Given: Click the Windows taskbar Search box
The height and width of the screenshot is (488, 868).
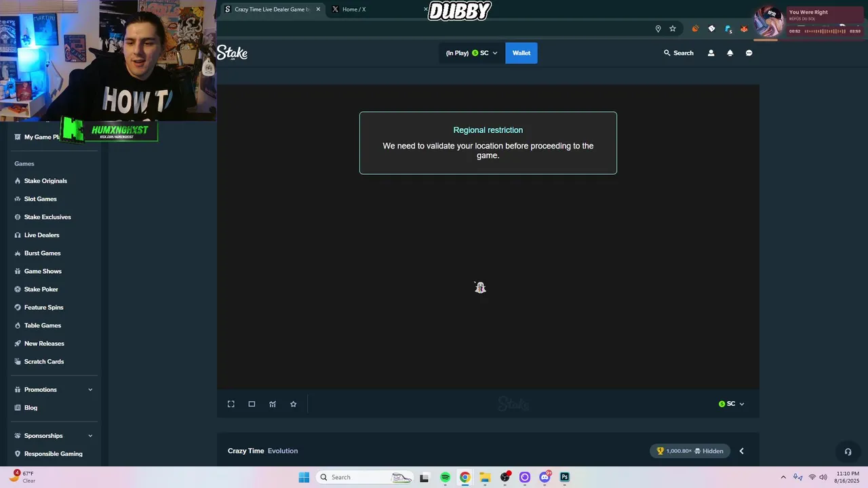Looking at the screenshot, I should coord(366,477).
